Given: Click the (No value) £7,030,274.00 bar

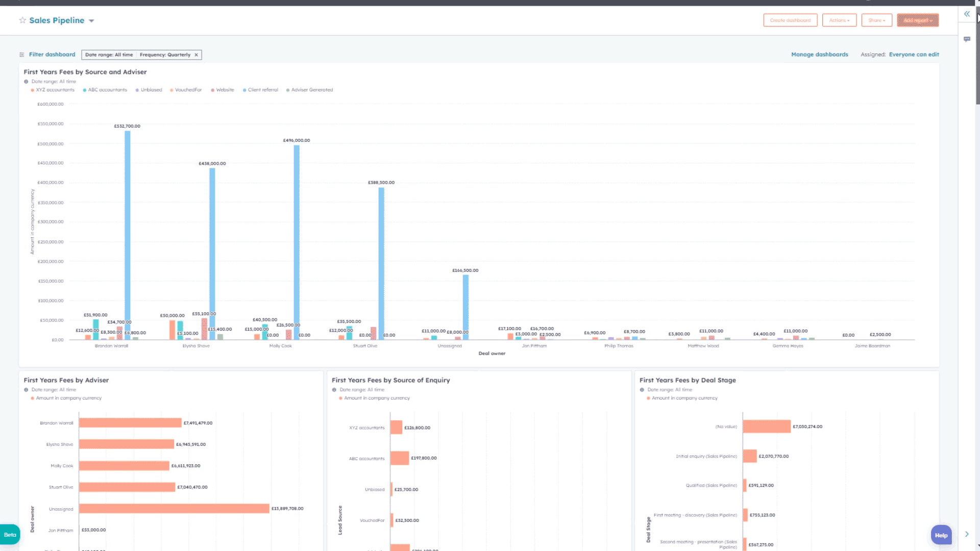Looking at the screenshot, I should tap(767, 427).
